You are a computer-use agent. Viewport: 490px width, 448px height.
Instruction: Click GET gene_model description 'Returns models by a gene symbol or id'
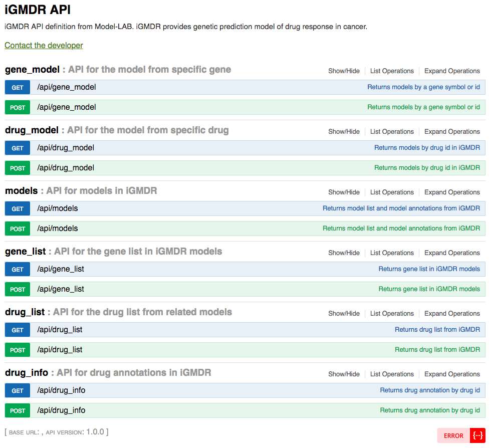423,87
